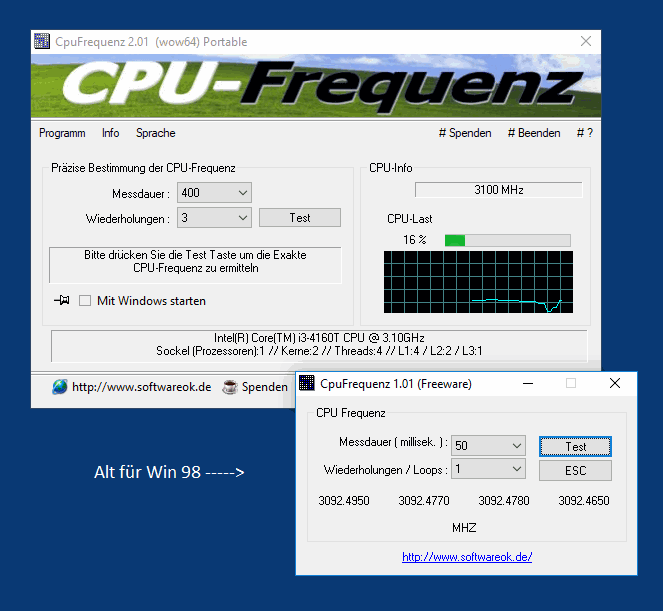Image resolution: width=663 pixels, height=612 pixels.
Task: Click the ESC button
Action: (x=575, y=471)
